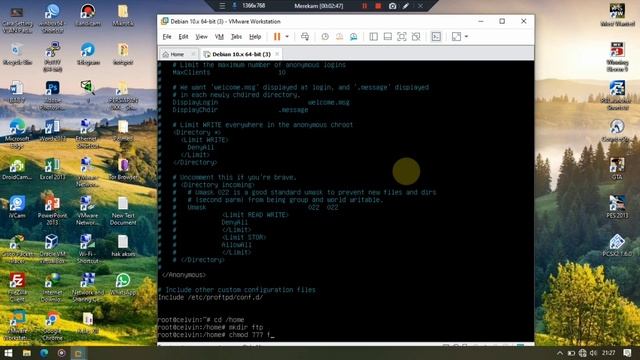Image resolution: width=640 pixels, height=360 pixels.
Task: Open Excel 2013 desktop shortcut
Action: 52,169
